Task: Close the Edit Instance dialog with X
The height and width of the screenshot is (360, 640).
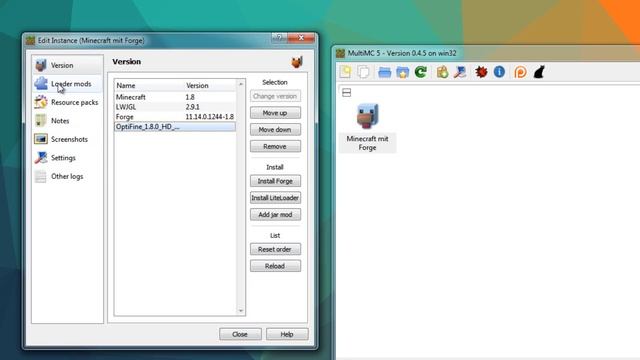Action: coord(301,38)
